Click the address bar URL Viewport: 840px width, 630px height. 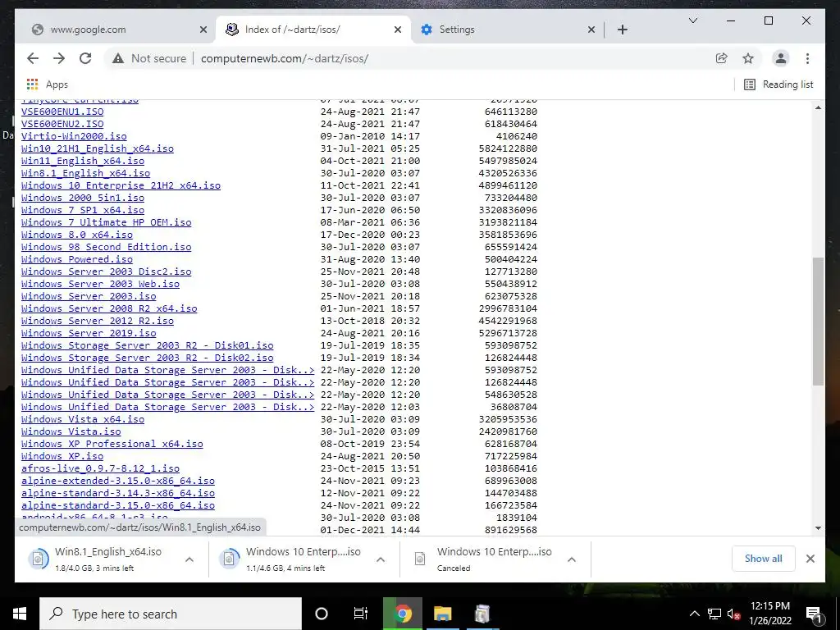coord(285,58)
